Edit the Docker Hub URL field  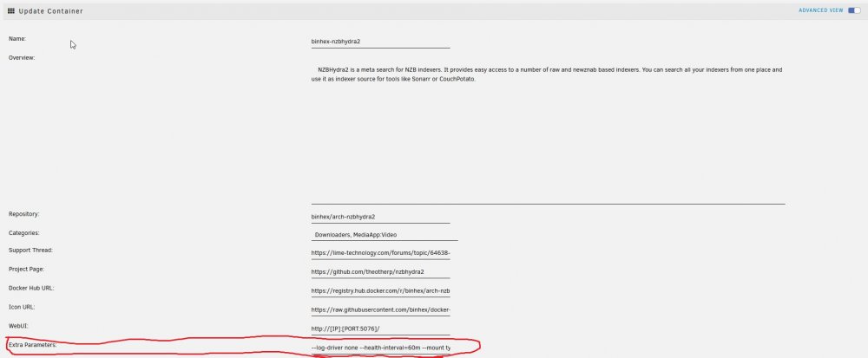(380, 290)
